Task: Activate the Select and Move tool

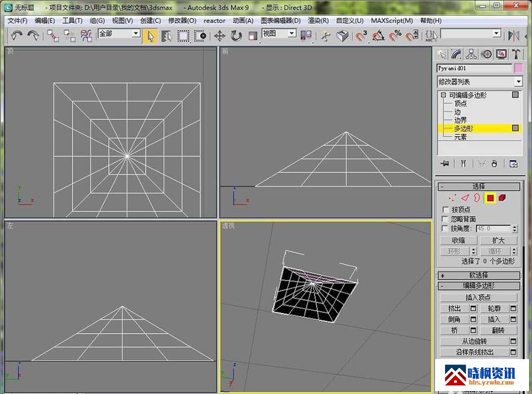Action: click(219, 36)
